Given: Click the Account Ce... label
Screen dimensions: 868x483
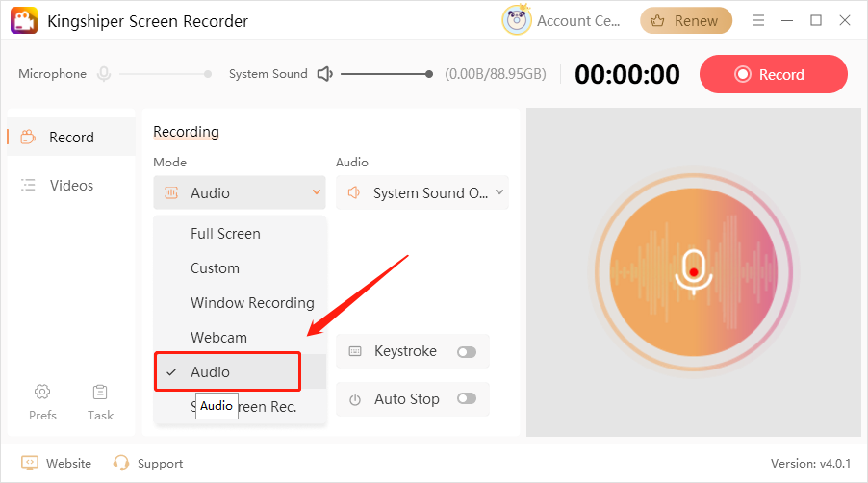Looking at the screenshot, I should click(578, 21).
